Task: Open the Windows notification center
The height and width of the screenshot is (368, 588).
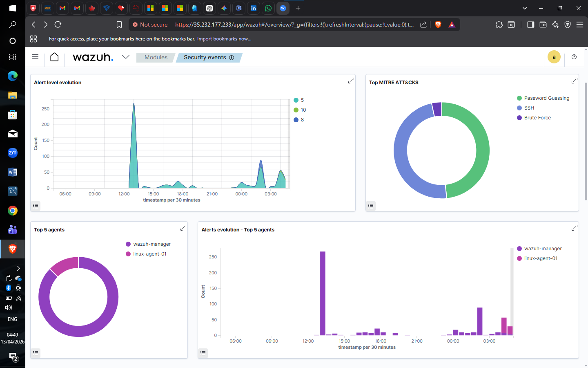Action: (x=13, y=357)
